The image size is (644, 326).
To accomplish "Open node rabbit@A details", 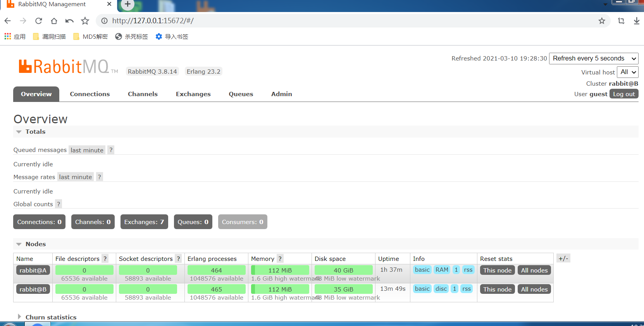I will (33, 270).
